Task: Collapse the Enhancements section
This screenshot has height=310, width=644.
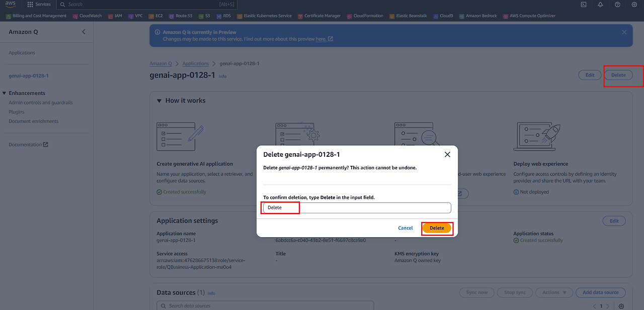Action: [5, 93]
